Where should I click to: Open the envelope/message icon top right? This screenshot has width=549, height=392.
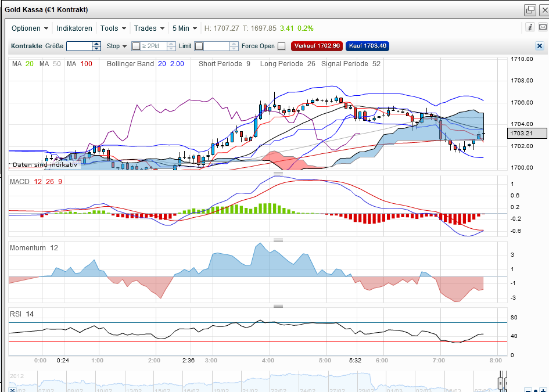point(543,27)
